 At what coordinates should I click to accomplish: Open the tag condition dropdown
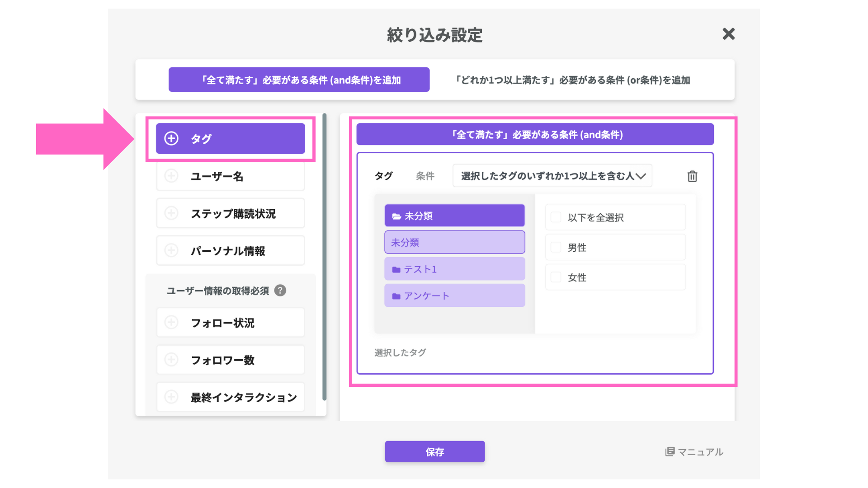[x=552, y=176]
